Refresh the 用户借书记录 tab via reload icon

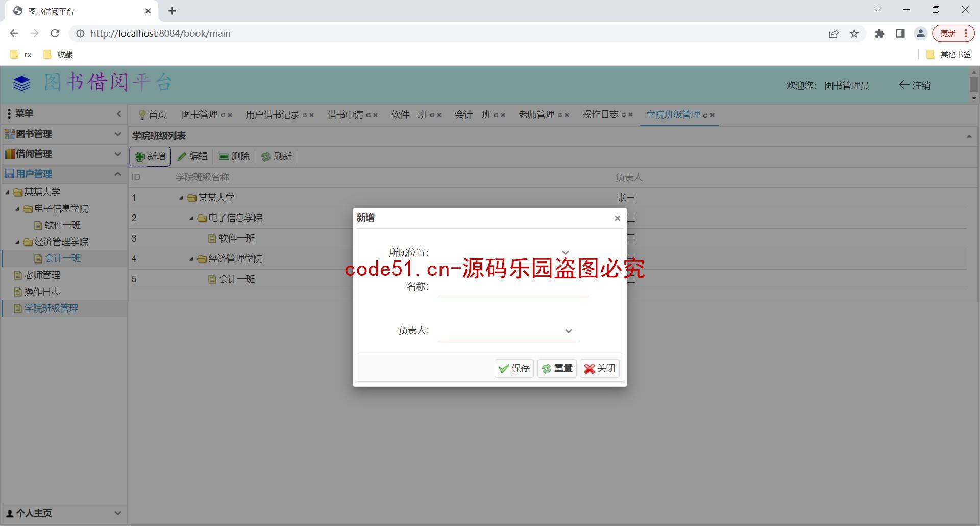pos(305,115)
